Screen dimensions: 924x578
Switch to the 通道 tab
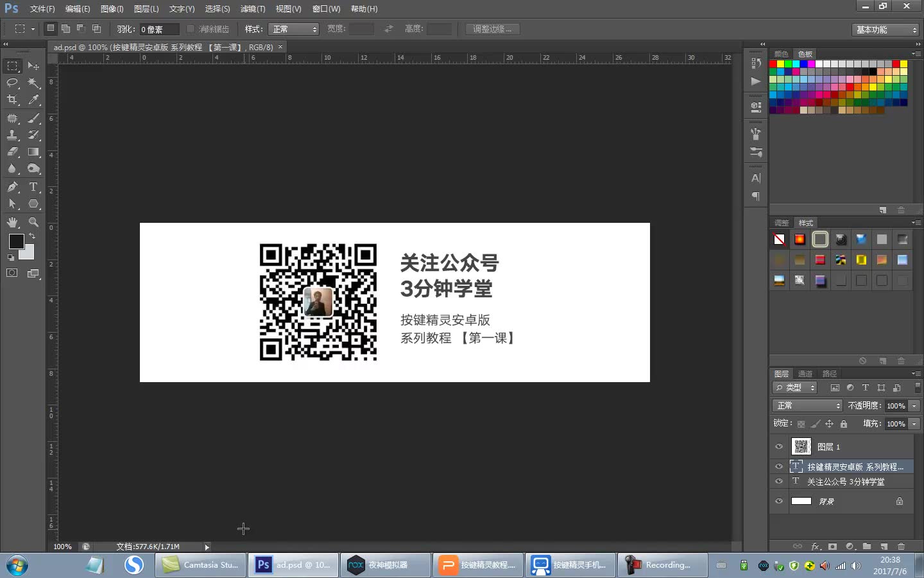coord(805,374)
